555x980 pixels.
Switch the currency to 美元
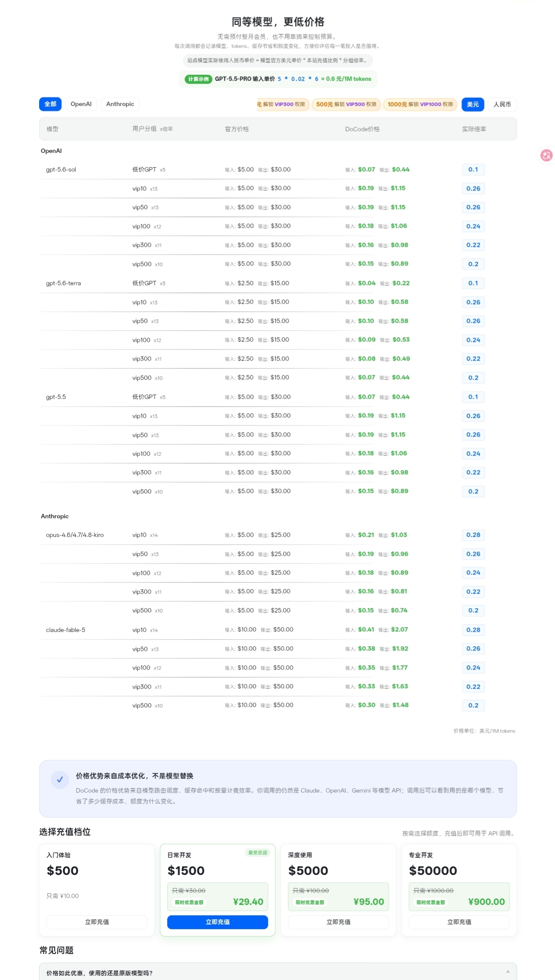click(473, 105)
